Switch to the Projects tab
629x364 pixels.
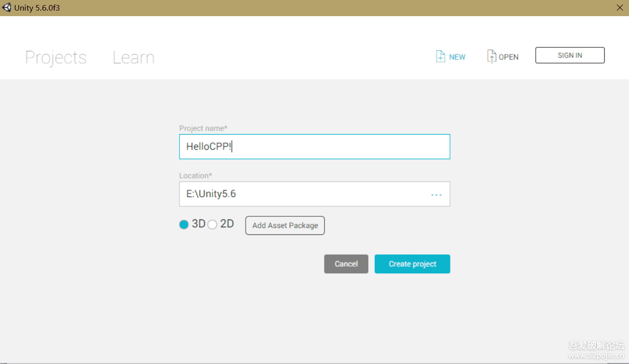(56, 57)
